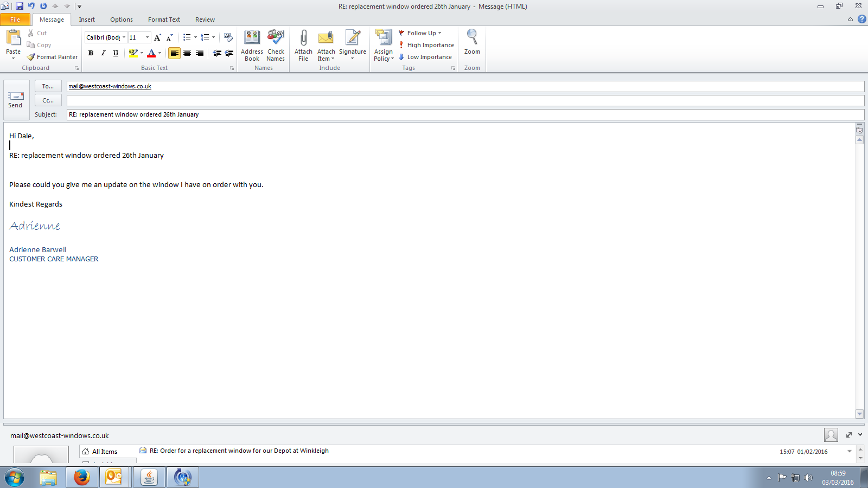Toggle Align Text Right
The width and height of the screenshot is (868, 488).
(200, 53)
